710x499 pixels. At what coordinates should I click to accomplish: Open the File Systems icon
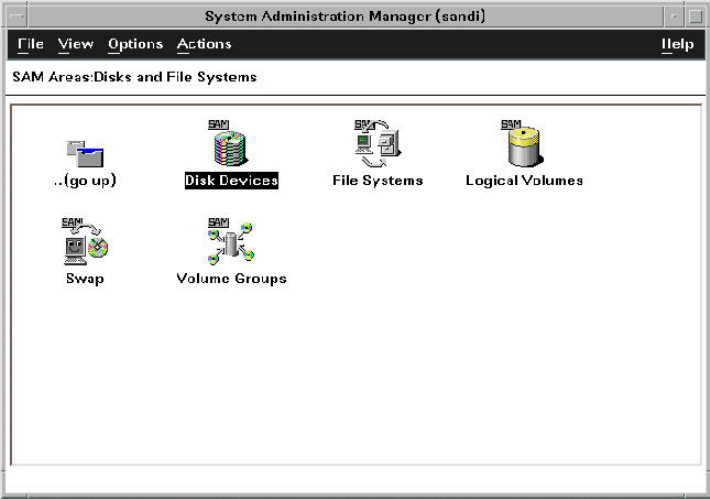[377, 143]
